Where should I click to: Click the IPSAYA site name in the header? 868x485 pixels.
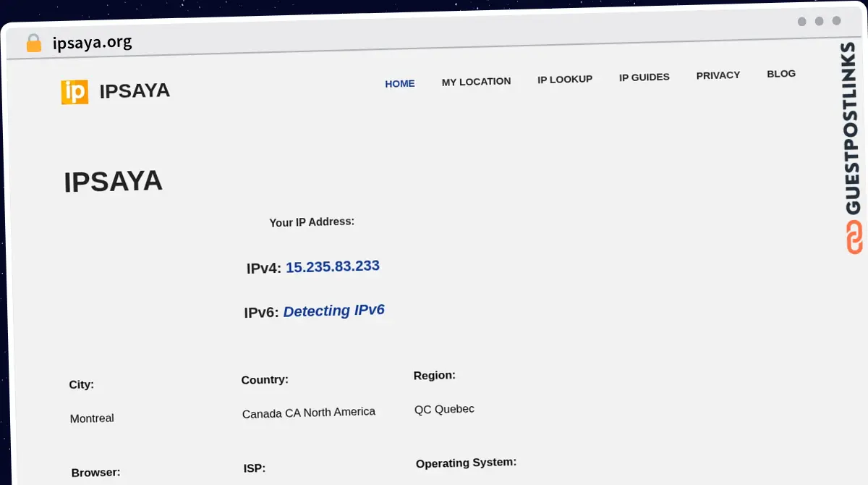point(135,90)
